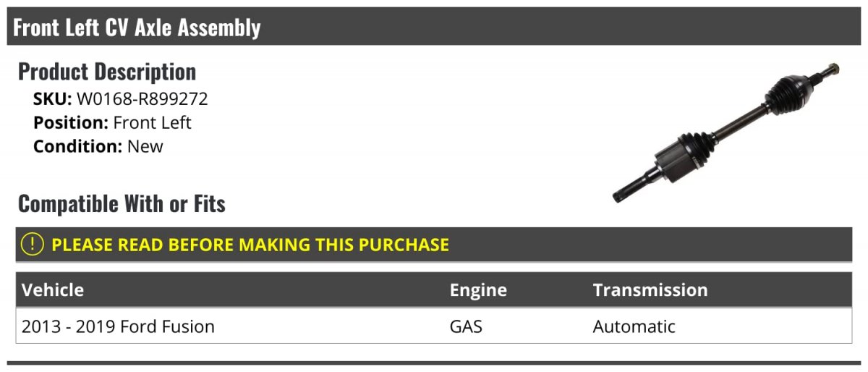Click the Automatic transmission cell

[x=634, y=326]
